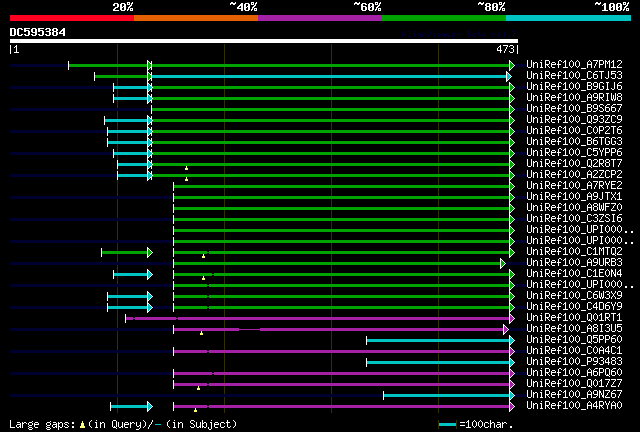Select the UniRef100_B6TGG3 label

[x=574, y=142]
